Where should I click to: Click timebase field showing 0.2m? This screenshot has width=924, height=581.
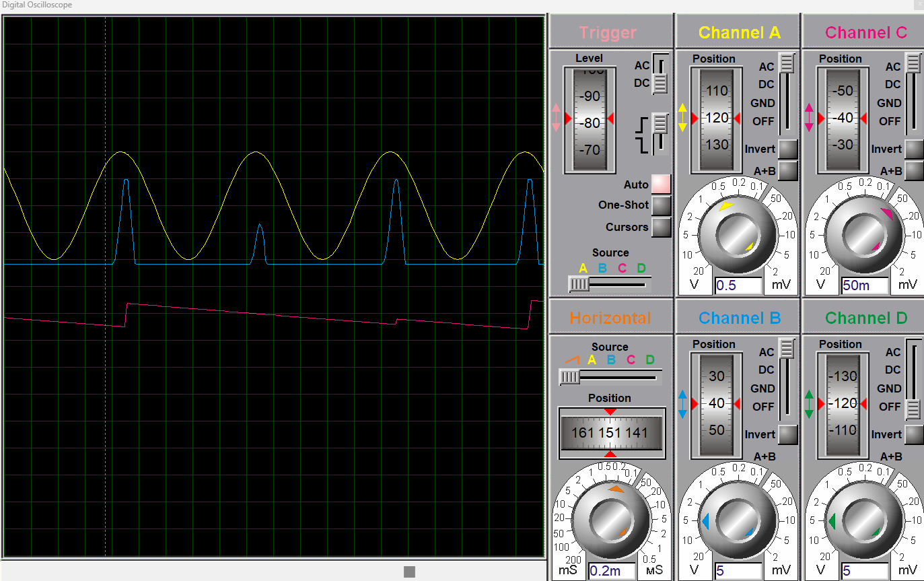coord(612,571)
